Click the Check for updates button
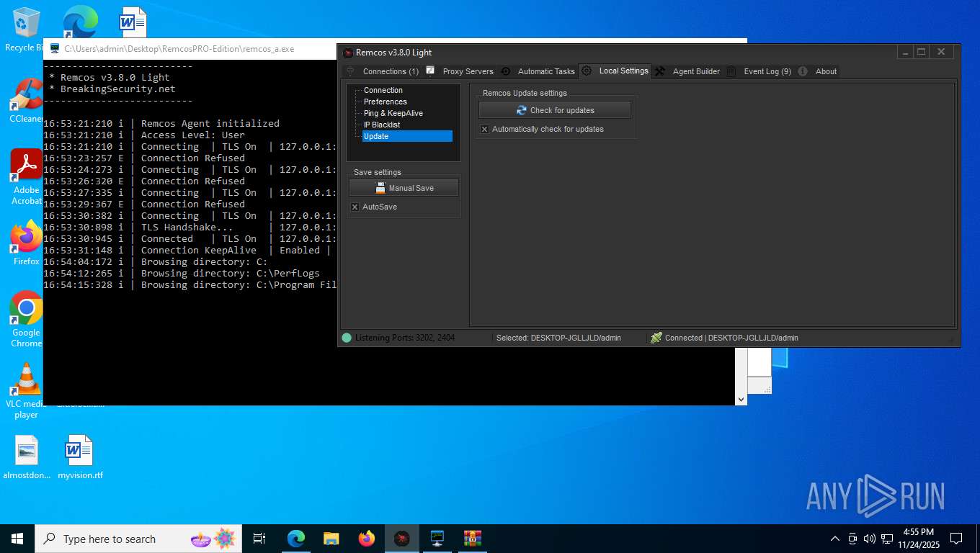Screen dimensions: 980x553 tap(555, 110)
